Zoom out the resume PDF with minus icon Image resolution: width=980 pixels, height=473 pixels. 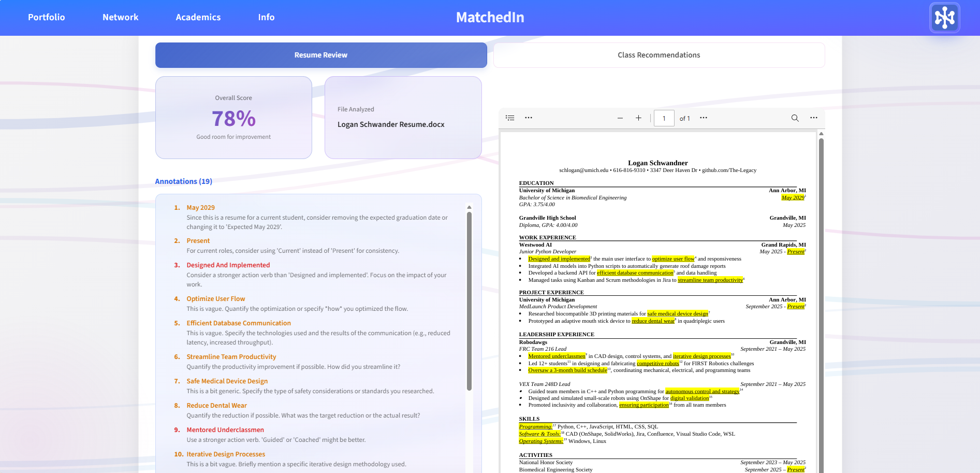620,118
